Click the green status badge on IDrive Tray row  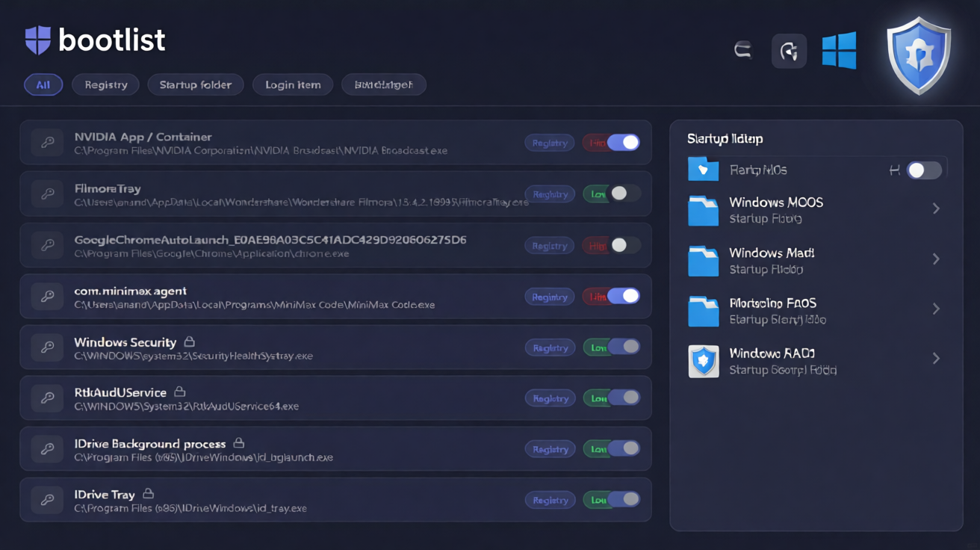coord(595,500)
